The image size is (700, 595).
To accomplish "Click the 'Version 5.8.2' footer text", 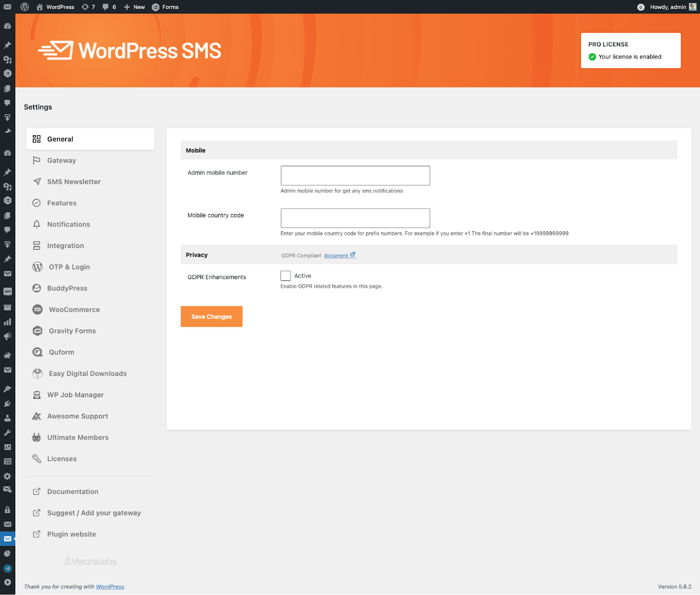I will pos(674,587).
